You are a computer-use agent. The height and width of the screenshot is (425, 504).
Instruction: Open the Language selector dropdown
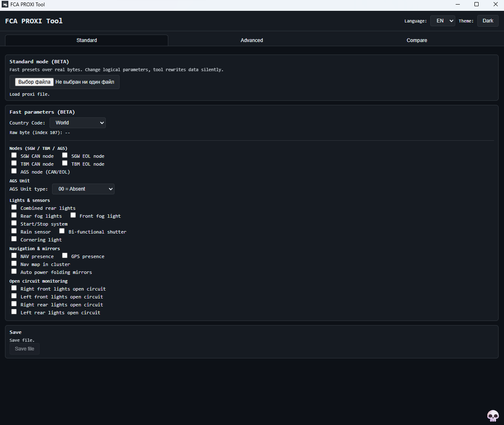tap(442, 21)
